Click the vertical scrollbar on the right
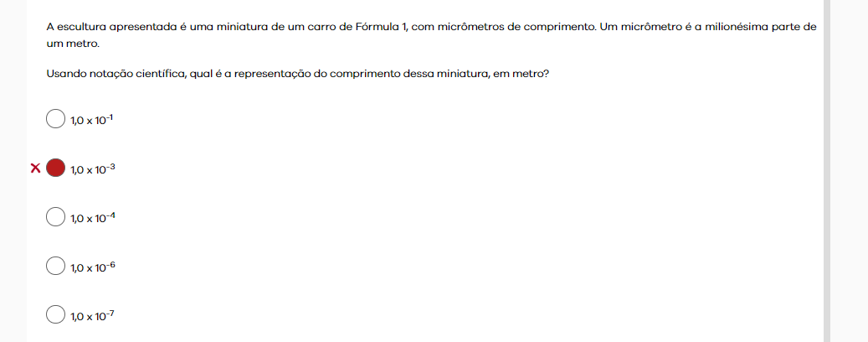This screenshot has width=868, height=342. click(x=826, y=171)
